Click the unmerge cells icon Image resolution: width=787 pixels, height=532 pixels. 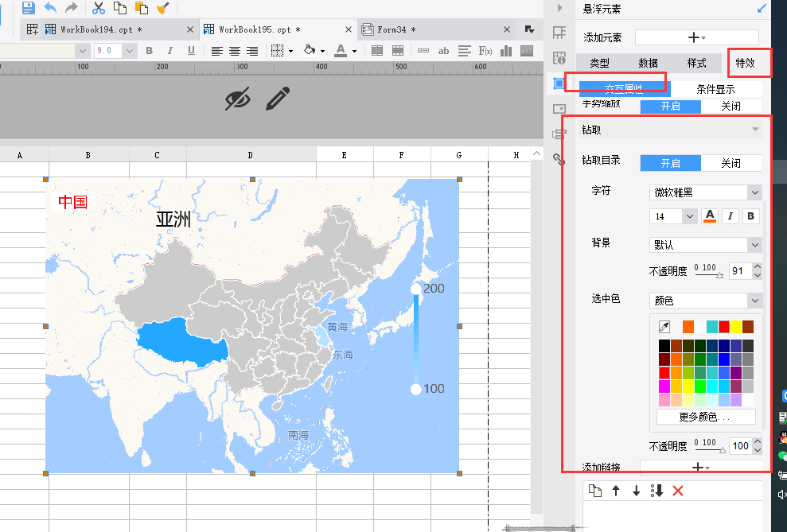coord(398,51)
